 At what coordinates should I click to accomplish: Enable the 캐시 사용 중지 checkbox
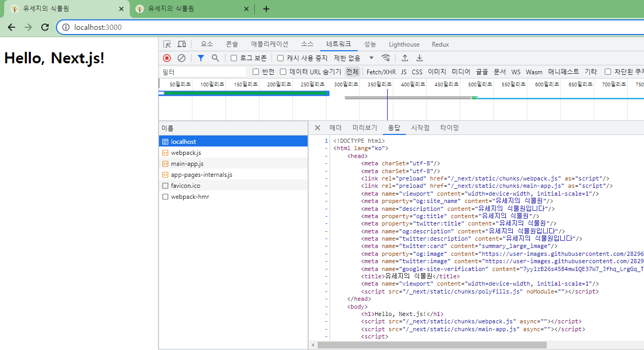coord(280,58)
